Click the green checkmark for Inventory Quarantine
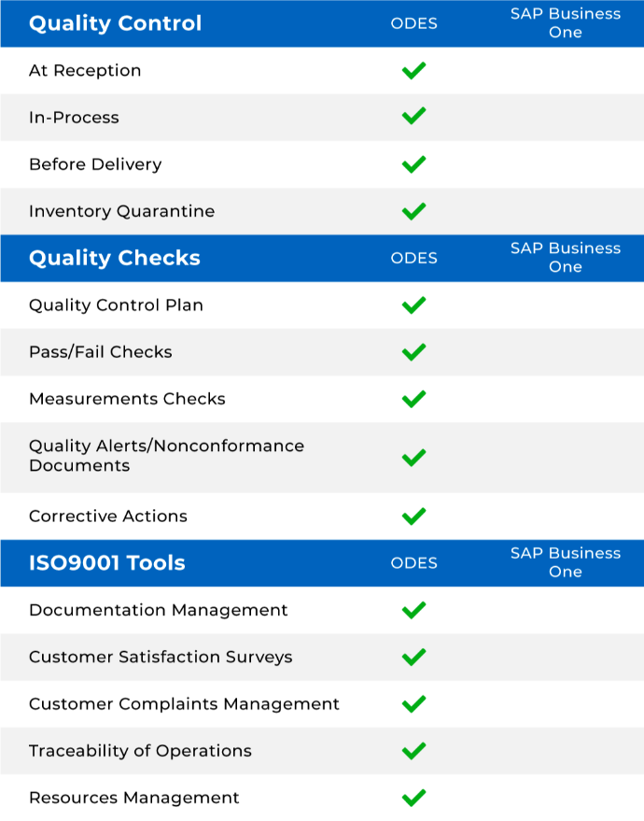Screen dimensions: 644x821 (413, 211)
